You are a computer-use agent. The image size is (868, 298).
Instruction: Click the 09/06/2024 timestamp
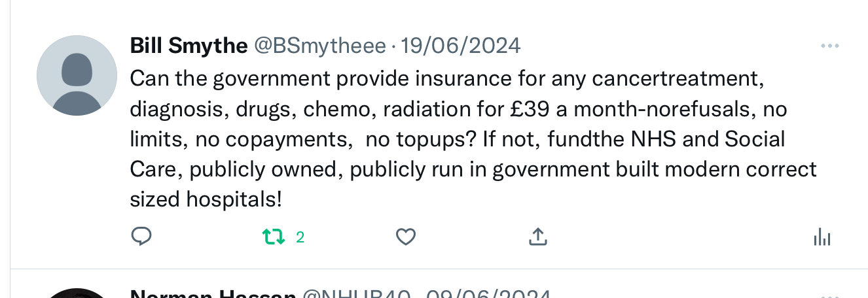click(488, 295)
